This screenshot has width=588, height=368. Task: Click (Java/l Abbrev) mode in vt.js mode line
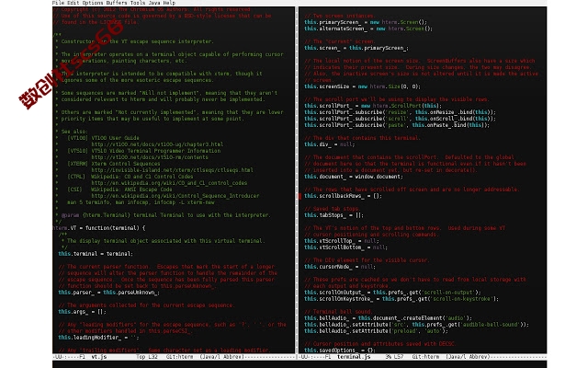tap(222, 357)
